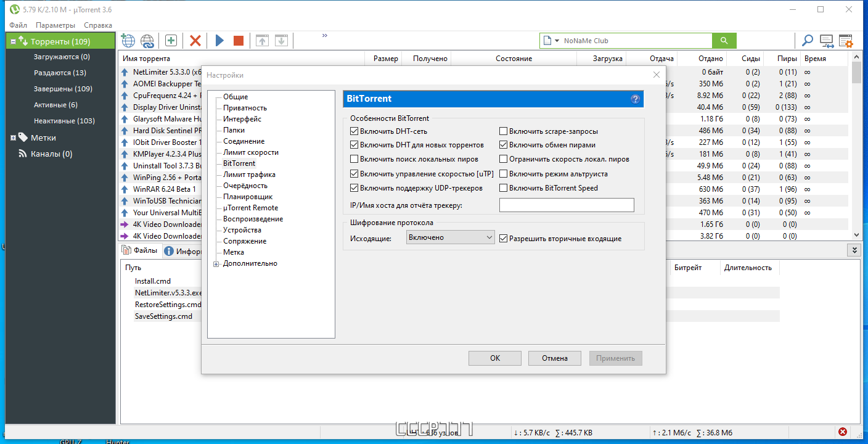The width and height of the screenshot is (868, 444).
Task: Click the IP/Имя хоста input field
Action: click(x=567, y=205)
